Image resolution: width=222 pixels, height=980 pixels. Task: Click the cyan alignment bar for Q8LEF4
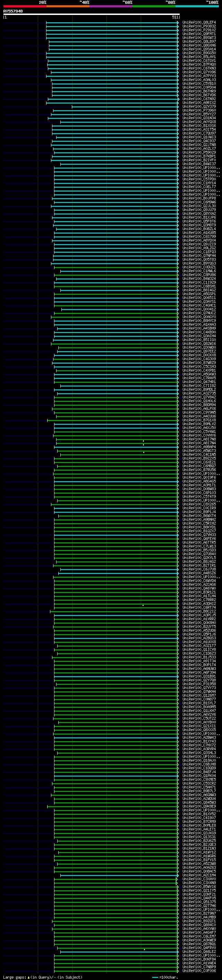pos(112,23)
